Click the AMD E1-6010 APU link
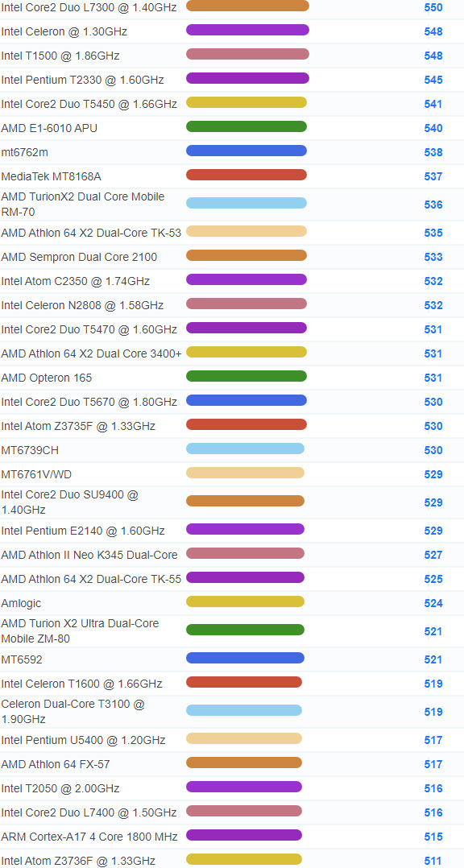Screen dimensions: 464x868 click(49, 129)
